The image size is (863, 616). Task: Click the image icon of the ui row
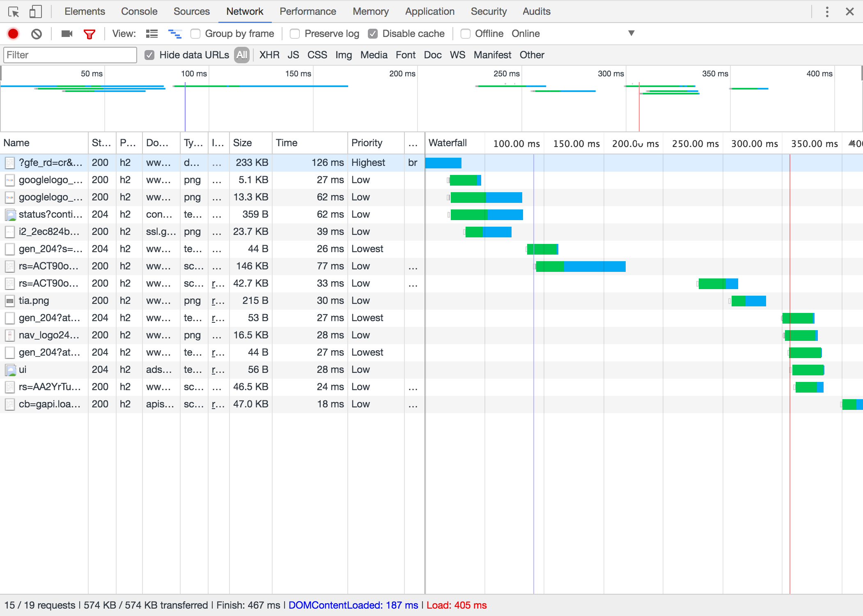click(10, 370)
